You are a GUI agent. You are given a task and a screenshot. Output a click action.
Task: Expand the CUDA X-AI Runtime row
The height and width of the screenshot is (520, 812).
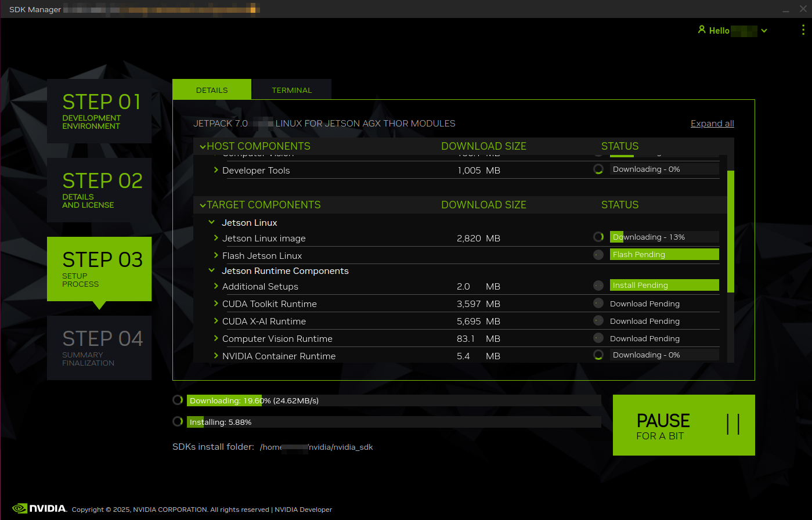pyautogui.click(x=215, y=321)
